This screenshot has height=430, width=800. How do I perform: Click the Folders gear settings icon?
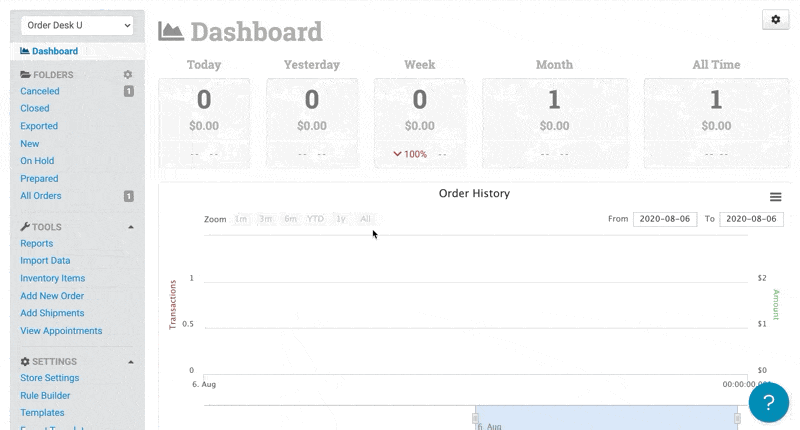[x=128, y=75]
